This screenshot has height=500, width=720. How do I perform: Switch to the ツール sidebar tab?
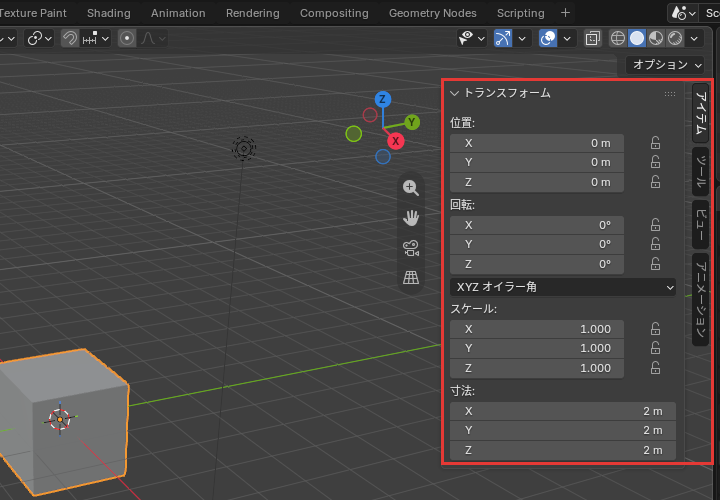tap(700, 172)
